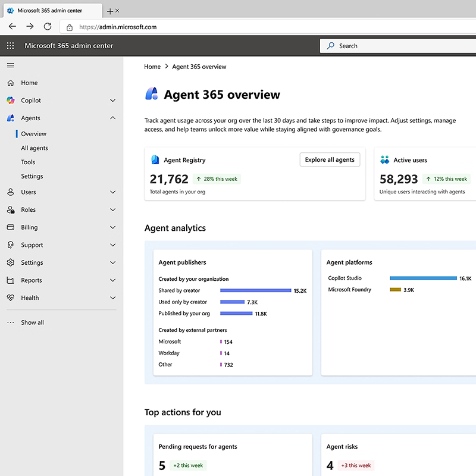Expand the Health menu chevron
Viewport: 476px width, 476px height.
pyautogui.click(x=112, y=297)
